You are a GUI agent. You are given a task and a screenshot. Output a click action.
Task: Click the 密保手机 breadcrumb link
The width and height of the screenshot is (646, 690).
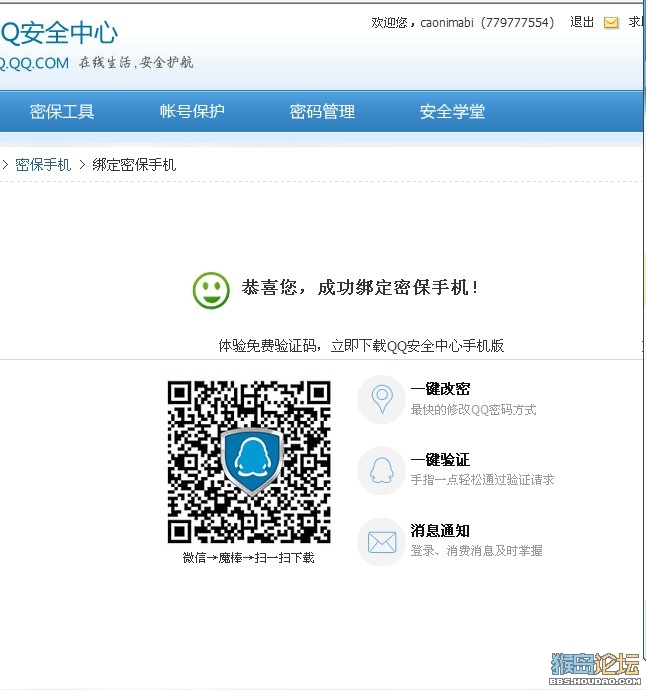coord(43,165)
